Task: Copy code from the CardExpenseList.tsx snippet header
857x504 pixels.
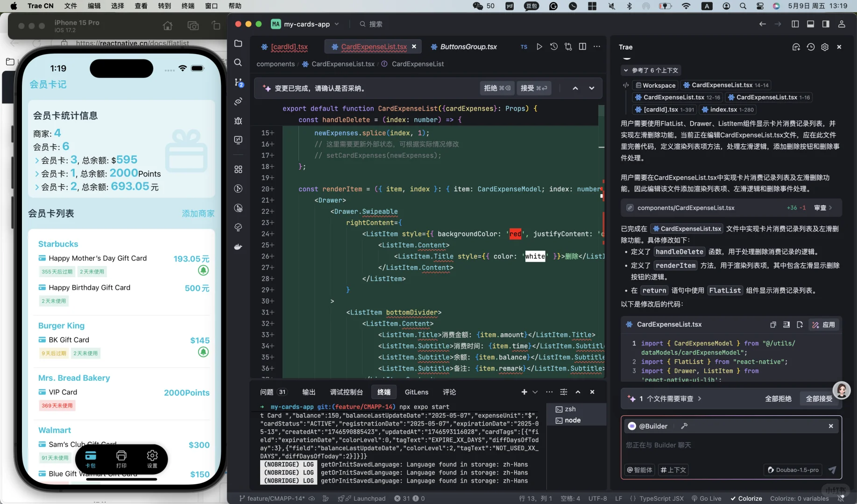Action: click(773, 324)
